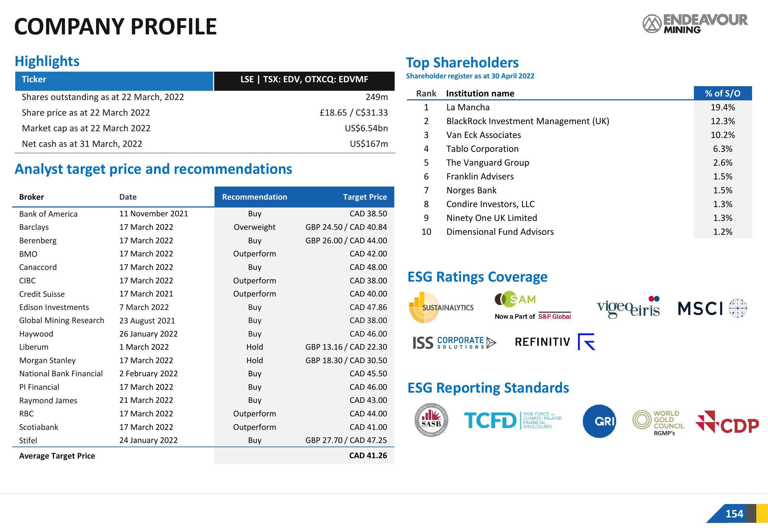Select the Global Mining Research broker name
This screenshot has width=768, height=532.
(62, 320)
